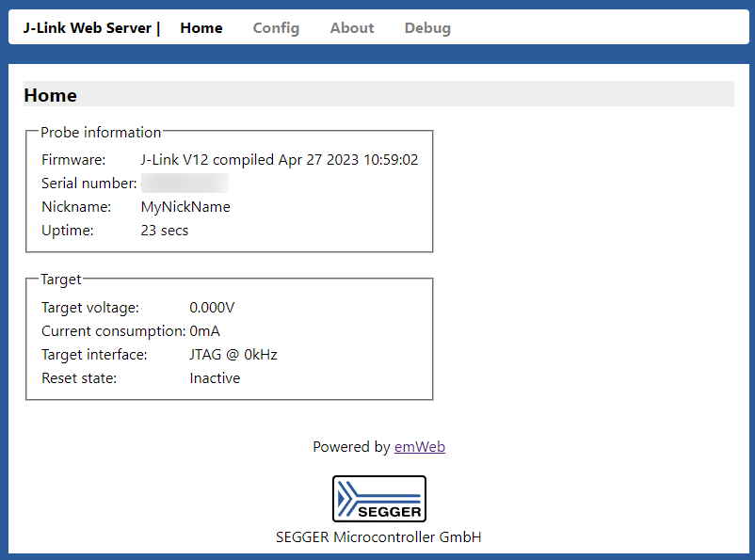Screen dimensions: 755x560
Task: Click the Target section header
Action: click(x=61, y=279)
